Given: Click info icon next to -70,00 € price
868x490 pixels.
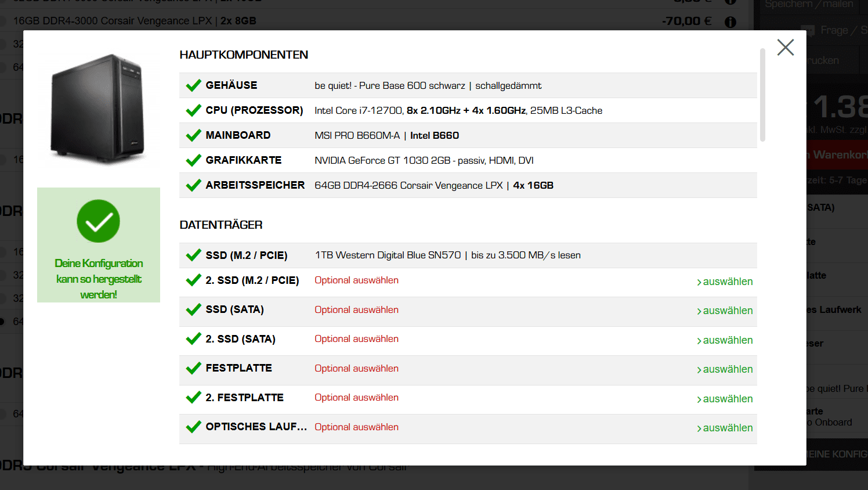Looking at the screenshot, I should coord(730,21).
